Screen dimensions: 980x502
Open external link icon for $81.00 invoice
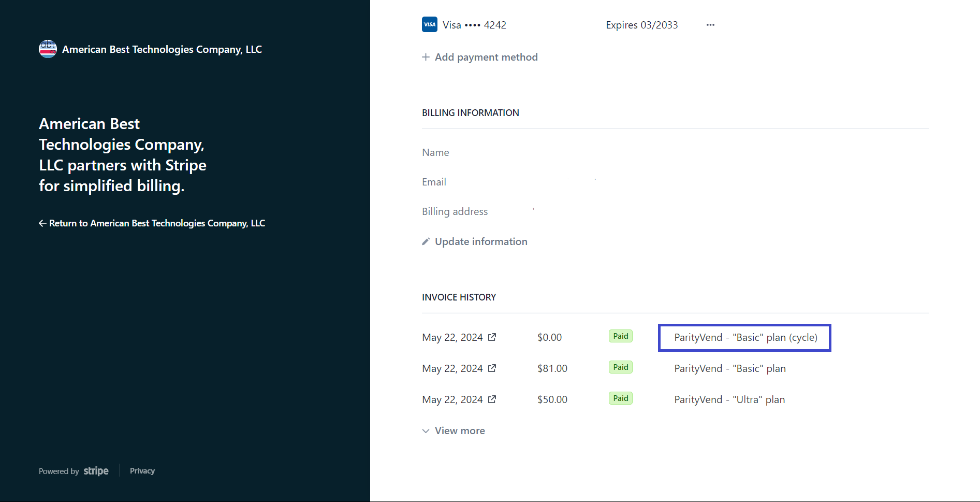point(492,368)
